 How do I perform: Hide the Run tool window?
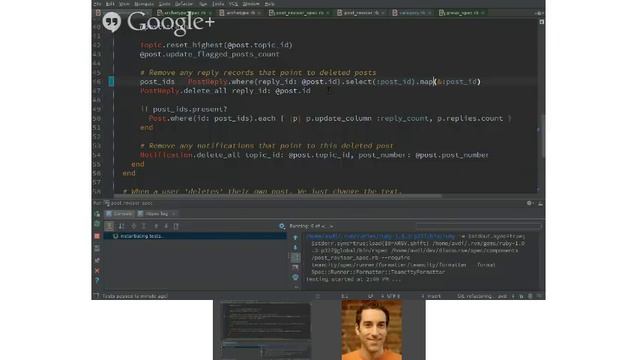click(x=540, y=203)
